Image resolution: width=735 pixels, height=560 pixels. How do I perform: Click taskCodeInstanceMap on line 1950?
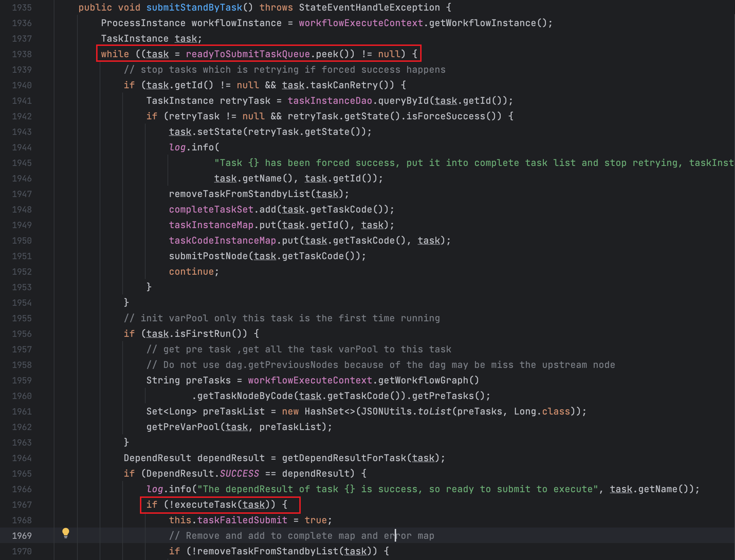coord(223,240)
